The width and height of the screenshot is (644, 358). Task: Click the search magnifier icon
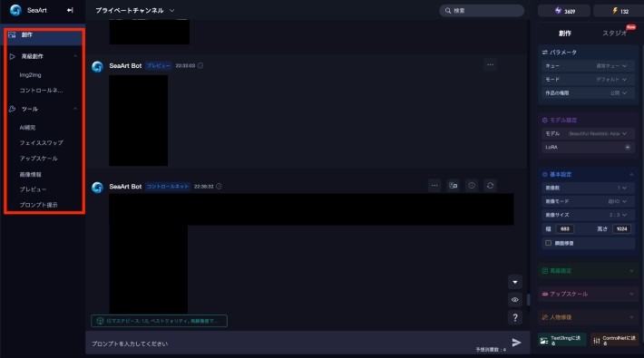[x=448, y=11]
